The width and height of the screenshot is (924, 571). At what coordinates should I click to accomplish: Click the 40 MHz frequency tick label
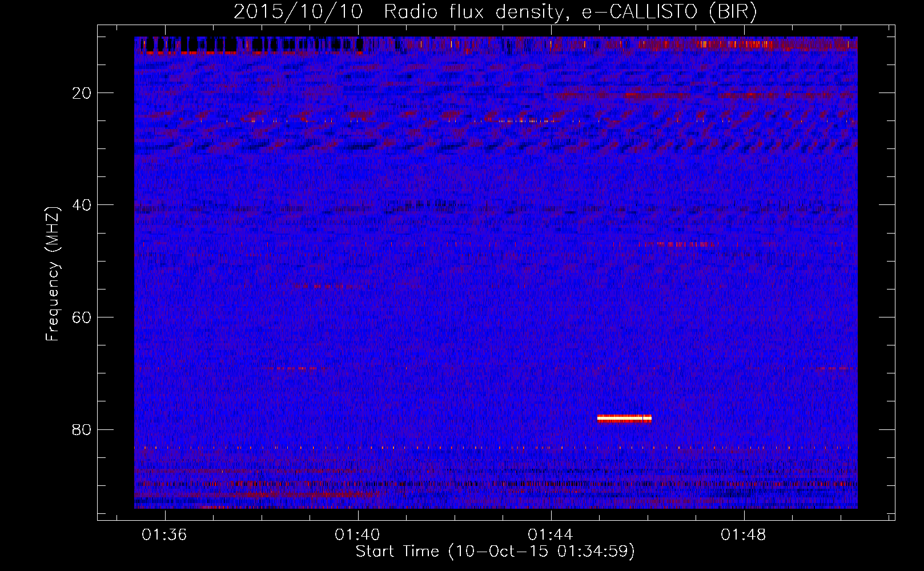[x=82, y=205]
